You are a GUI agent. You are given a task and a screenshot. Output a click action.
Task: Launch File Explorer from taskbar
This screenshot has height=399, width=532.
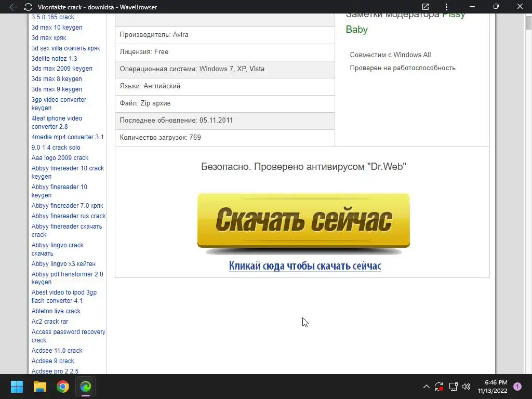point(39,387)
